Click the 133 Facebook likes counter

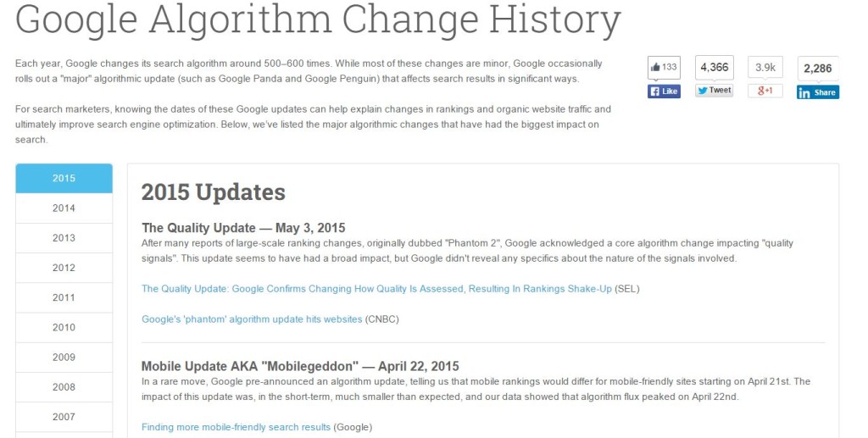tap(664, 67)
